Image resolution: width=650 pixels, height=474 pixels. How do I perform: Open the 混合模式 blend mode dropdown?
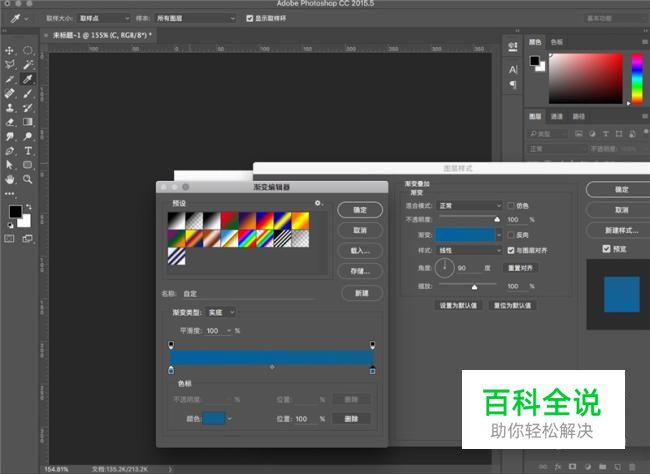[x=467, y=205]
